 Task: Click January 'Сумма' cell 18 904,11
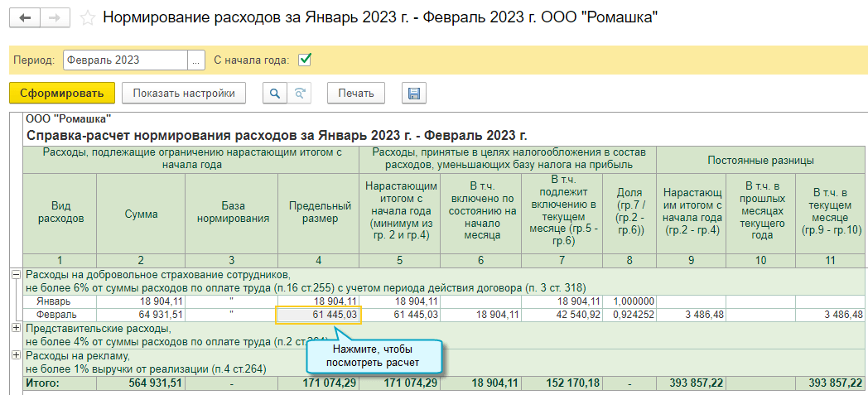(141, 301)
